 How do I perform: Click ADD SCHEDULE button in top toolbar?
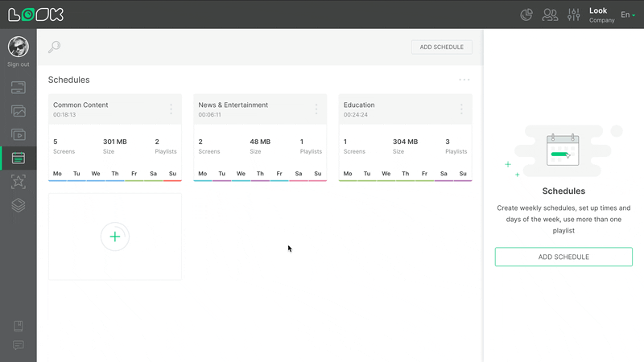click(442, 47)
